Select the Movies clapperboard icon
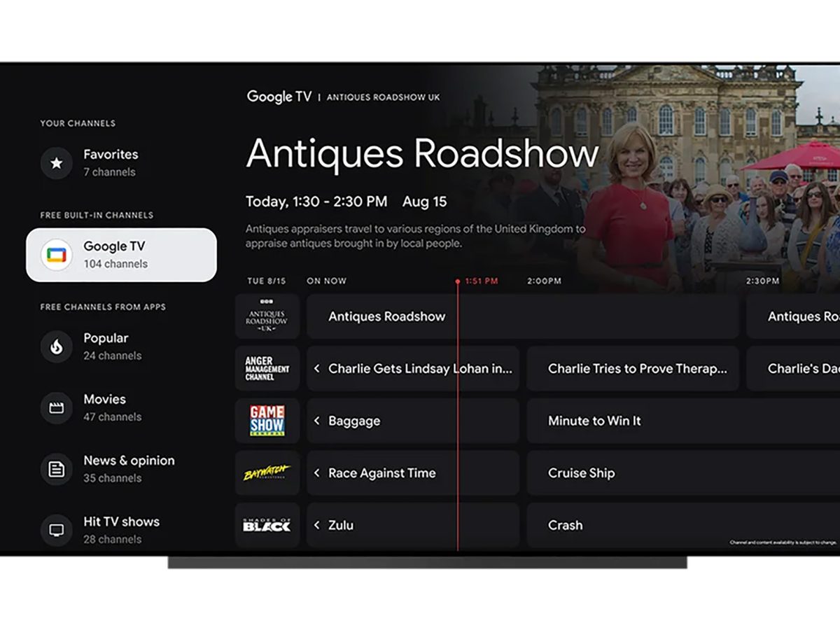Image resolution: width=840 pixels, height=630 pixels. tap(57, 407)
